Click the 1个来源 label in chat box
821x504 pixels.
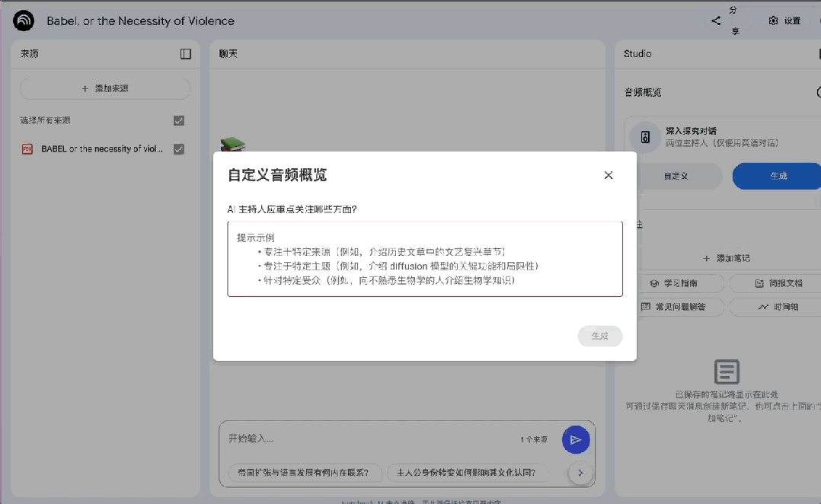[534, 439]
